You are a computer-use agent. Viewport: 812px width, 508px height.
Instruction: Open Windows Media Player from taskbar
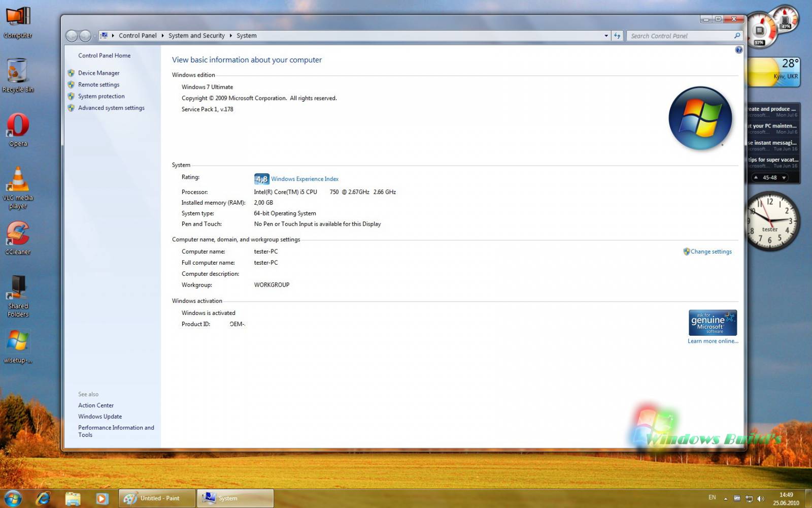click(102, 498)
